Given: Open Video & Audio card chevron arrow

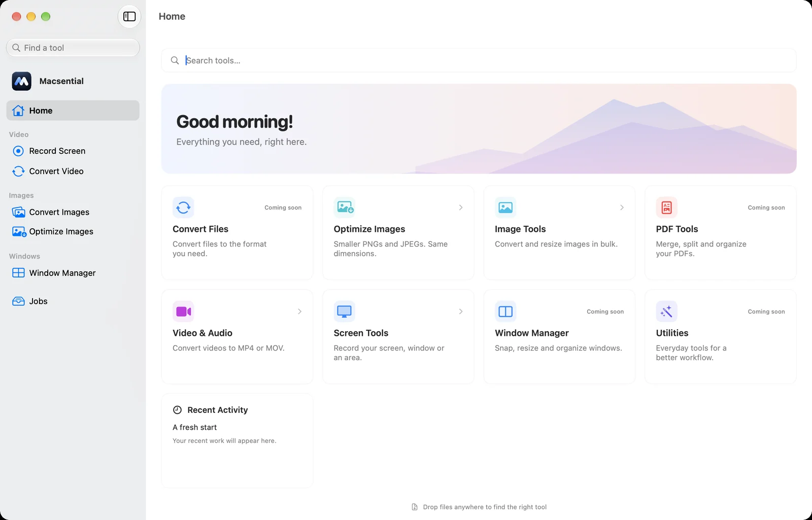Looking at the screenshot, I should [299, 311].
